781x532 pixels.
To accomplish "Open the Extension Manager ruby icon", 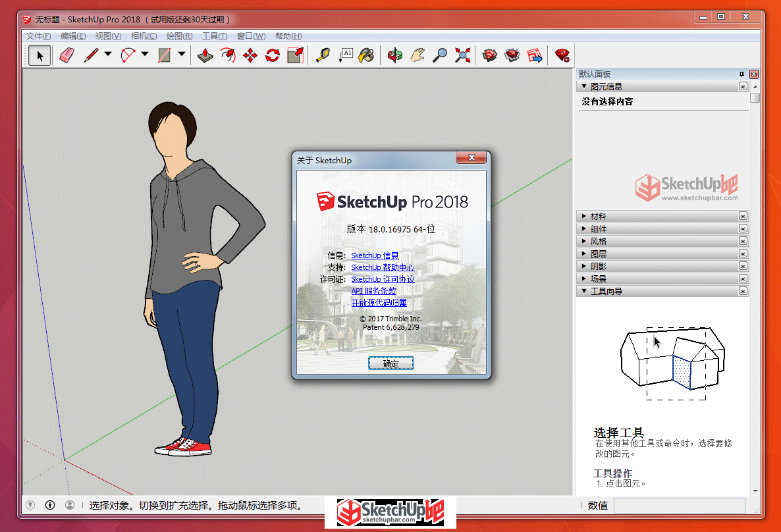I will 562,55.
